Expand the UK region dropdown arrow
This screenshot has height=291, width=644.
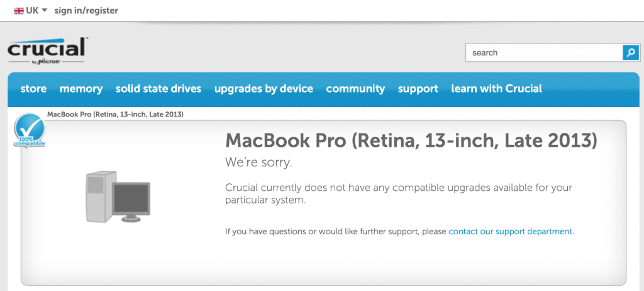45,11
